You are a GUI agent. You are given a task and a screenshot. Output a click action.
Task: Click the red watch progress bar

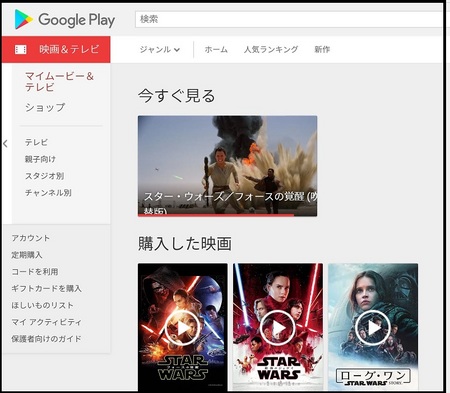pos(216,215)
